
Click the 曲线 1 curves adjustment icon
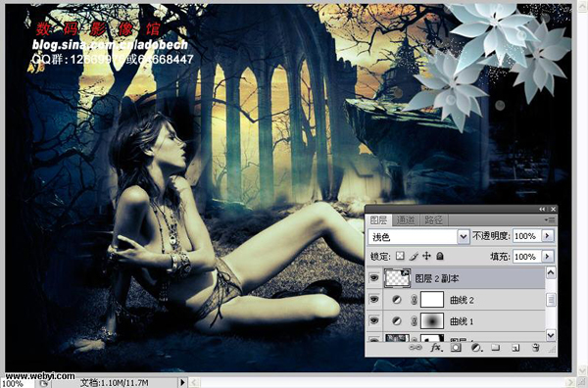396,321
